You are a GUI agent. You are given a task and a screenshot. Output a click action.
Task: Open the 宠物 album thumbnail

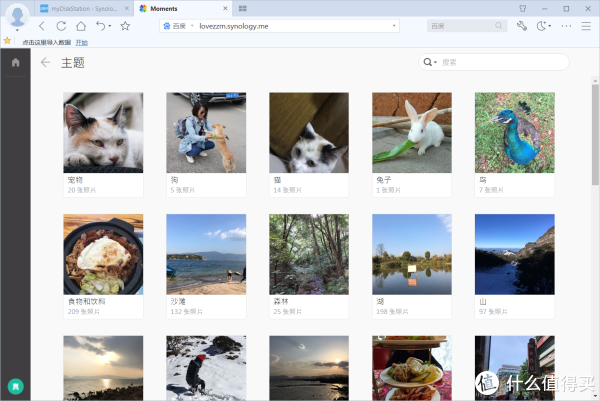tap(103, 132)
